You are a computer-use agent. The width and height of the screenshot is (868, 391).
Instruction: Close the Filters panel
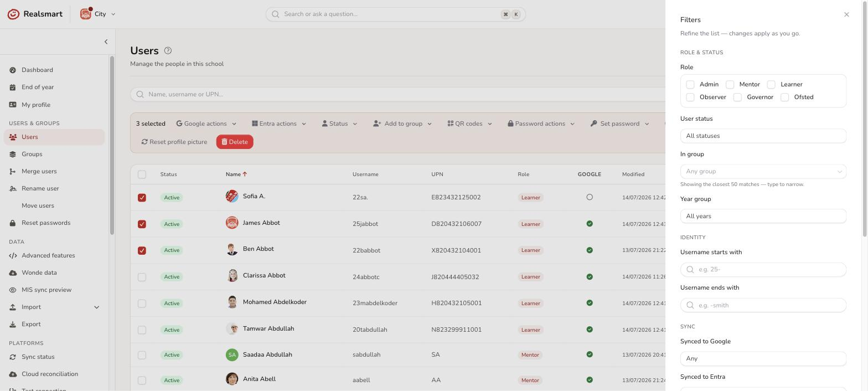coord(846,14)
